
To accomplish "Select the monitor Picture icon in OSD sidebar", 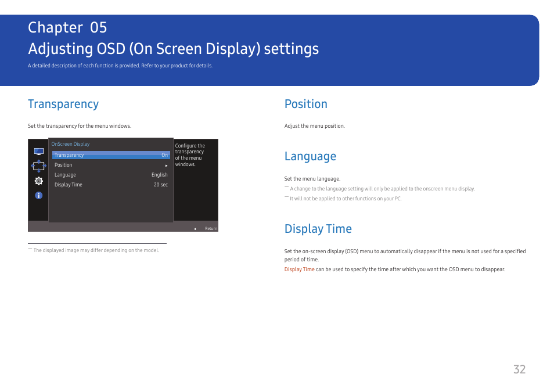I will [39, 152].
